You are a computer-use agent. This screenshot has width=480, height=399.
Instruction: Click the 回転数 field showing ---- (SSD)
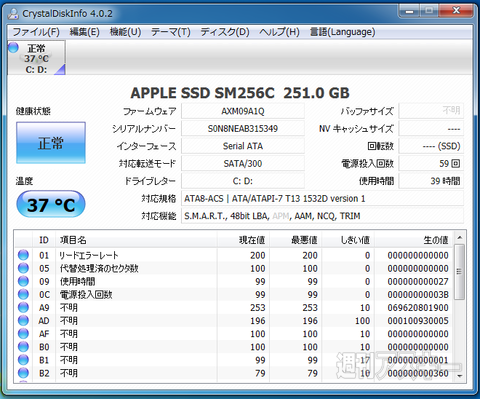(431, 146)
